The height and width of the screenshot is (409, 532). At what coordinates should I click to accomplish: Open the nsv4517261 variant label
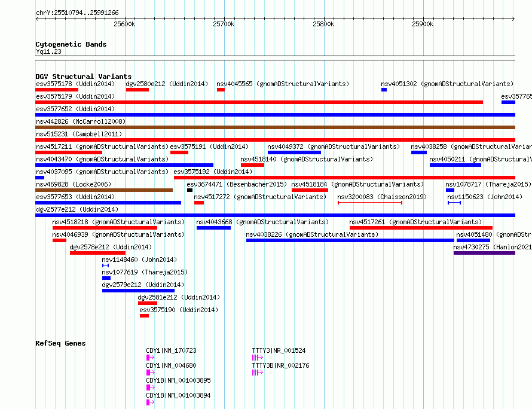(415, 222)
